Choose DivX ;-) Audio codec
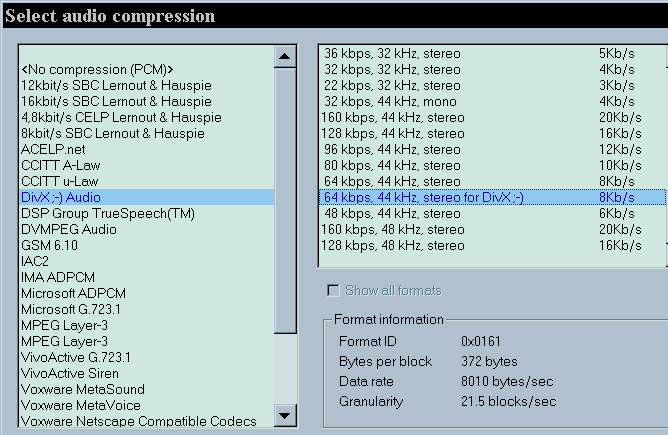668x435 pixels. coord(61,197)
